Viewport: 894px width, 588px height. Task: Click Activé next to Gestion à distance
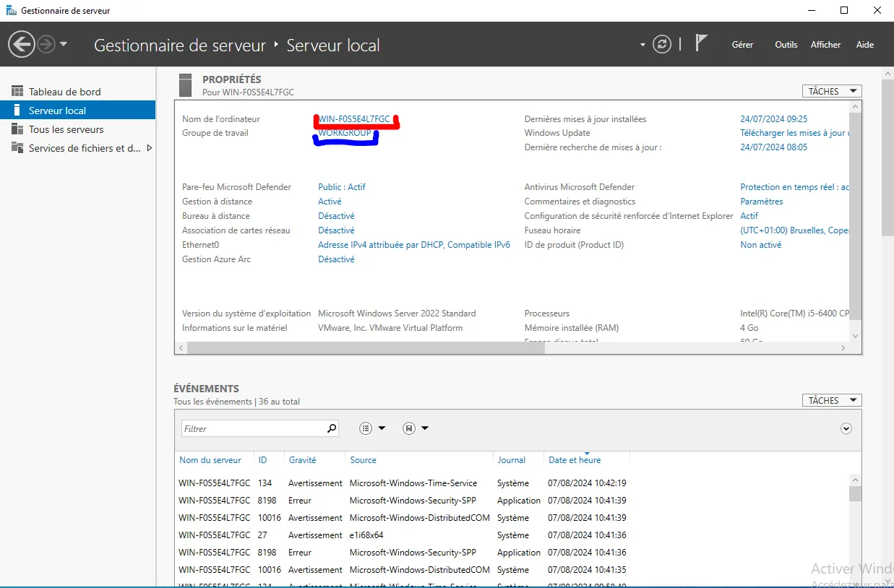click(330, 201)
